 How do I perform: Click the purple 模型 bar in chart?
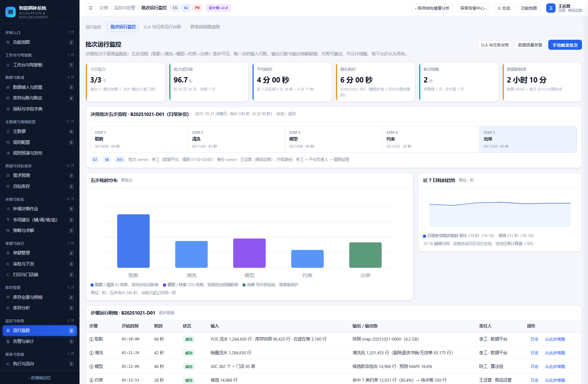click(249, 253)
